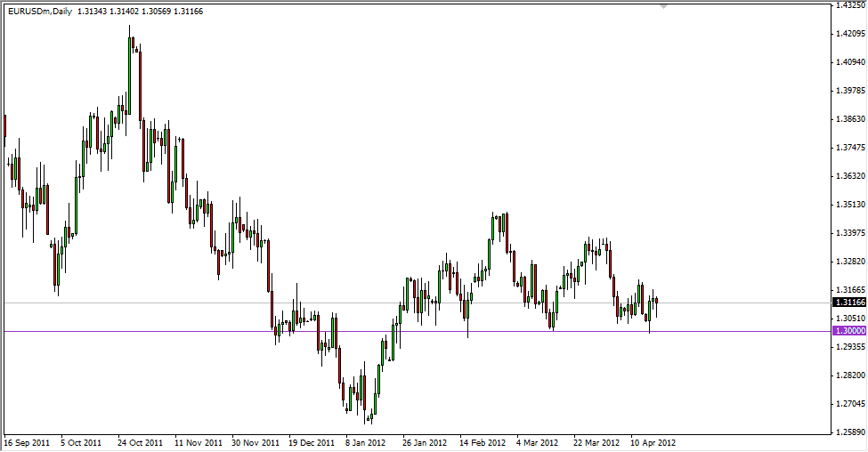The height and width of the screenshot is (452, 868).
Task: Click the 10 Apr 2012 date label
Action: coord(654,442)
